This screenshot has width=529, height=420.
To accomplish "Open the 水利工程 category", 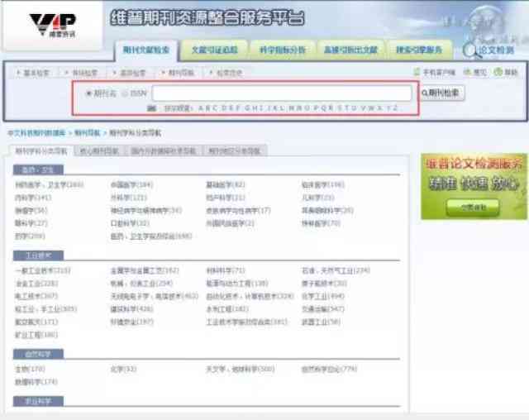I will click(x=227, y=309).
